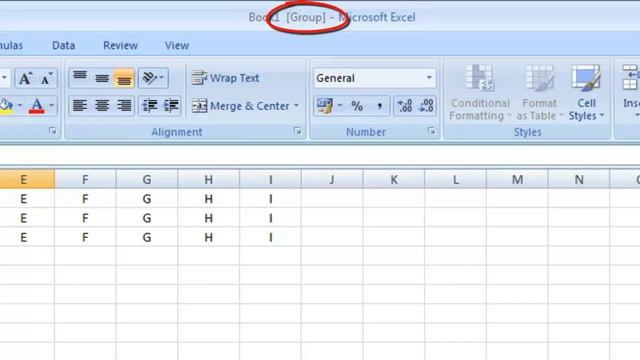Select column K header

pos(394,179)
